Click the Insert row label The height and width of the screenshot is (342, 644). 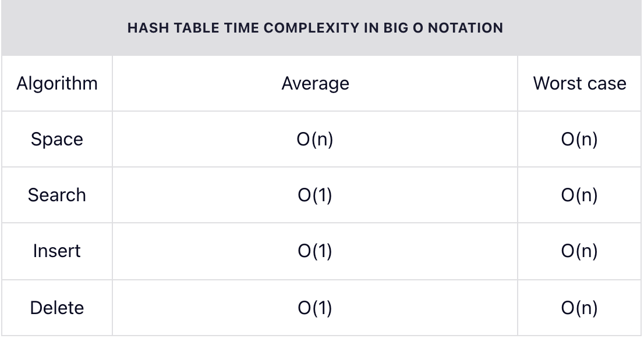(57, 251)
